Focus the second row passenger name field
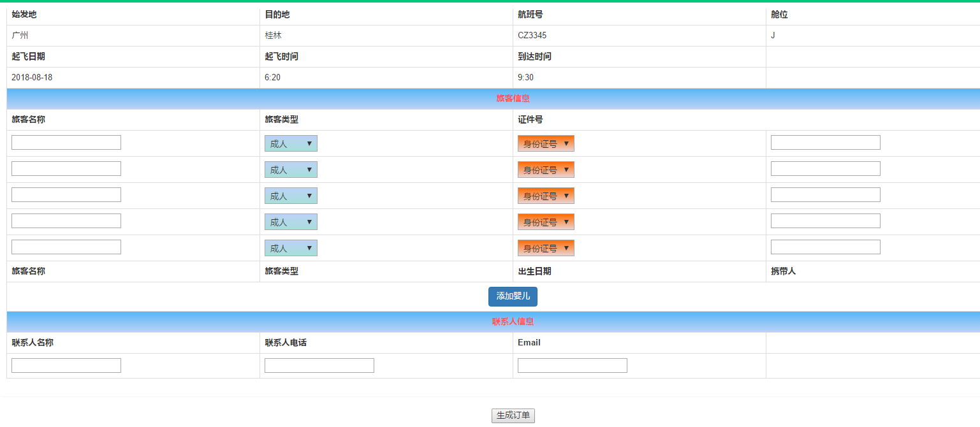 [x=66, y=168]
